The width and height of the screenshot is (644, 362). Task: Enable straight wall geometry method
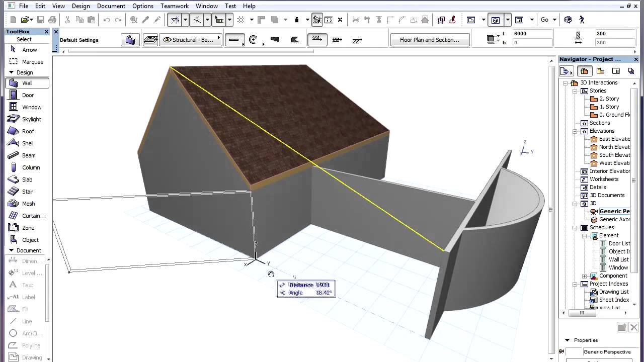click(234, 40)
